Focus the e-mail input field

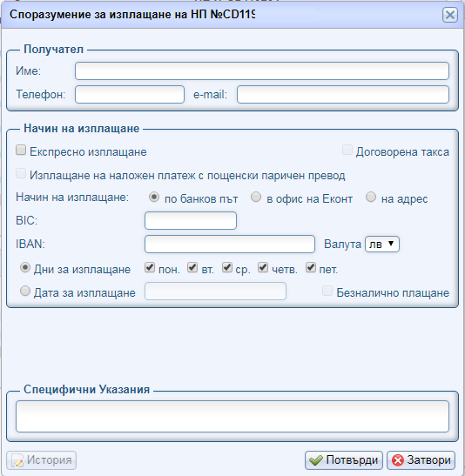[343, 94]
